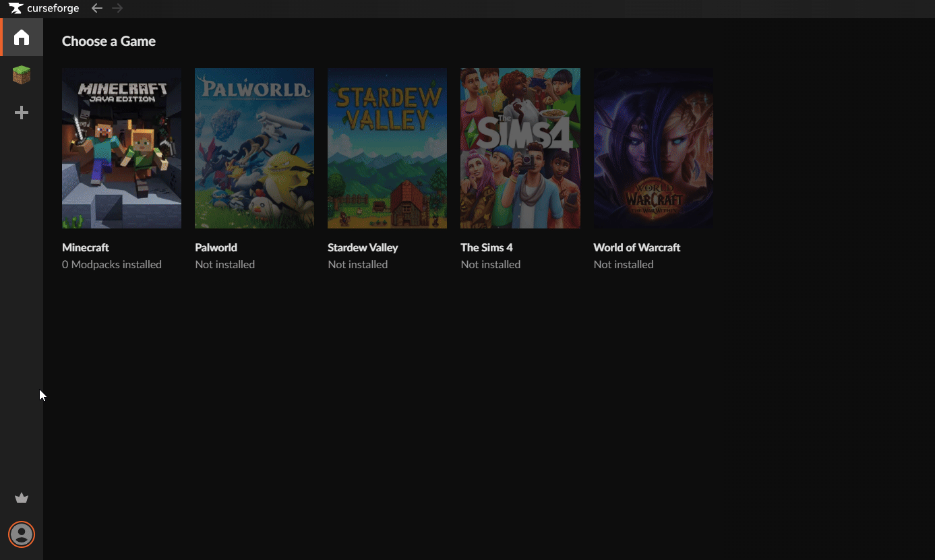This screenshot has width=935, height=560.
Task: Pick The Sims 4 cover art
Action: 520,148
